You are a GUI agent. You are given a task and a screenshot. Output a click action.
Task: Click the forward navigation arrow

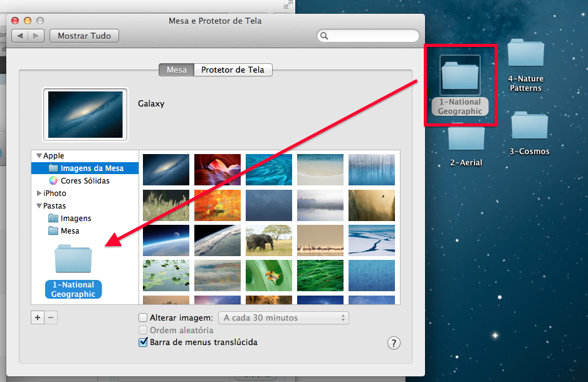[36, 36]
